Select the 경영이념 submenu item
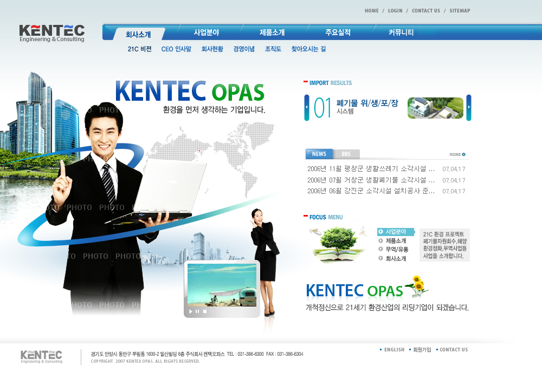This screenshot has width=542, height=392. pos(244,49)
